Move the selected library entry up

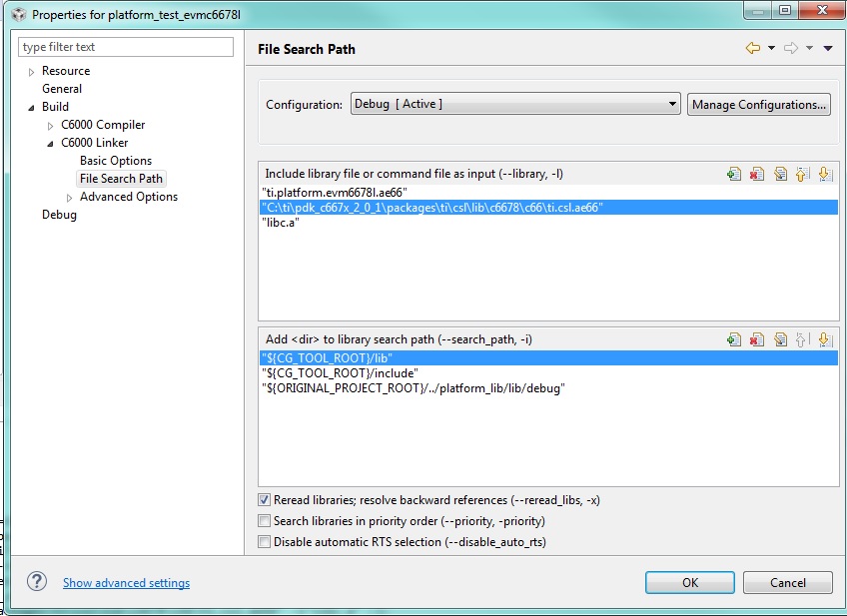point(803,174)
